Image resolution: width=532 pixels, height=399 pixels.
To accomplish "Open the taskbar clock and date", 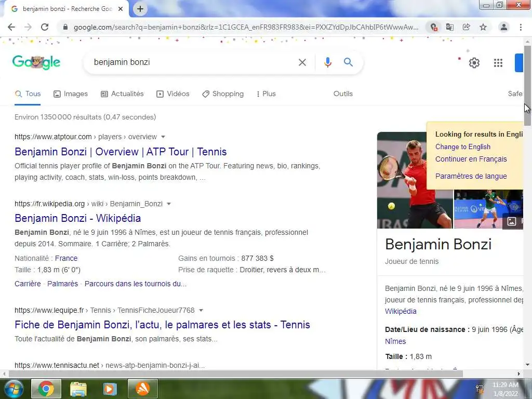I will (x=506, y=389).
